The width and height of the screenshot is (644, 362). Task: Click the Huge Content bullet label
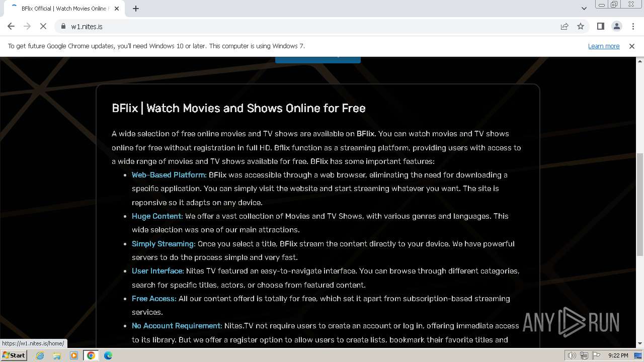pyautogui.click(x=157, y=216)
